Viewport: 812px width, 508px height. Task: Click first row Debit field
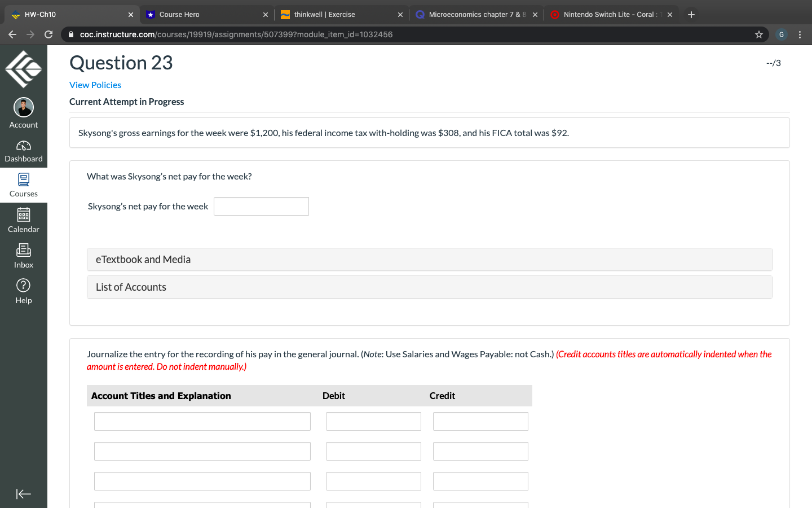pyautogui.click(x=373, y=421)
